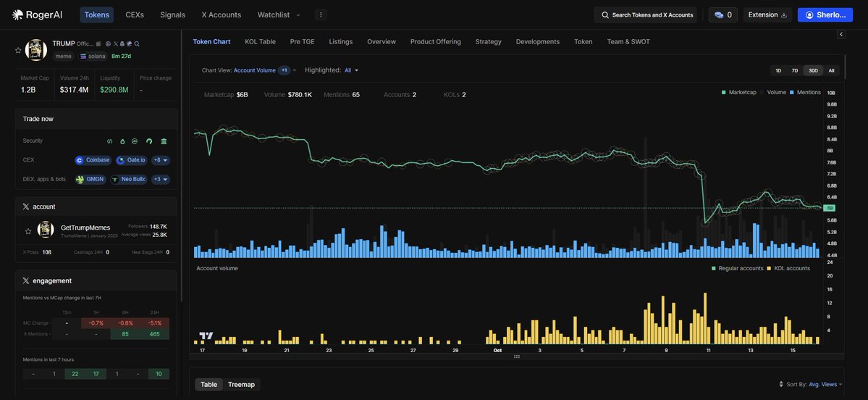Click the GitHub security icon
The width and height of the screenshot is (868, 400).
pos(149,141)
